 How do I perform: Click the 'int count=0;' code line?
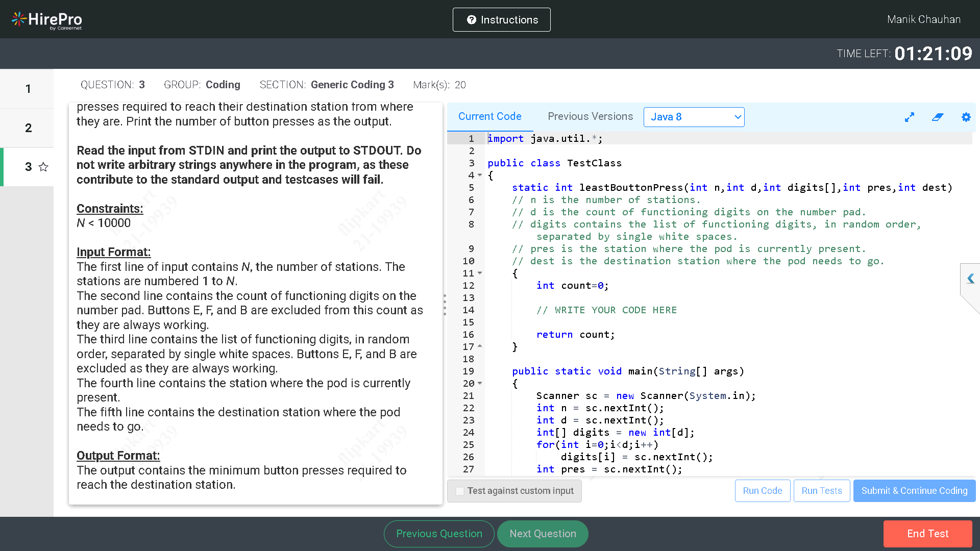pos(572,286)
